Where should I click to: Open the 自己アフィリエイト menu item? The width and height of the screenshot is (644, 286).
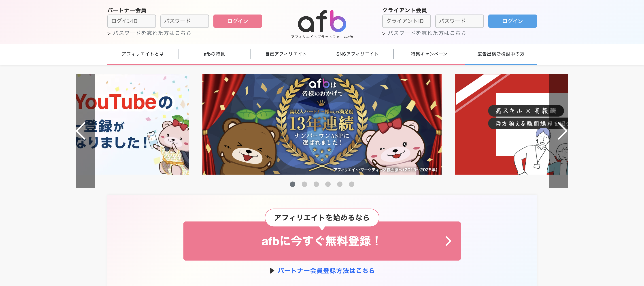tap(286, 54)
